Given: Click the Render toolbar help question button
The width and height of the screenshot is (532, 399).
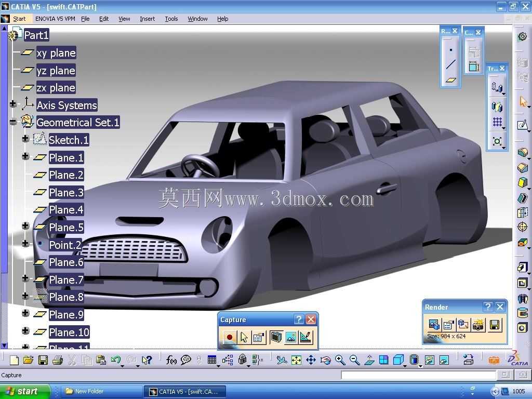Looking at the screenshot, I should pos(487,307).
